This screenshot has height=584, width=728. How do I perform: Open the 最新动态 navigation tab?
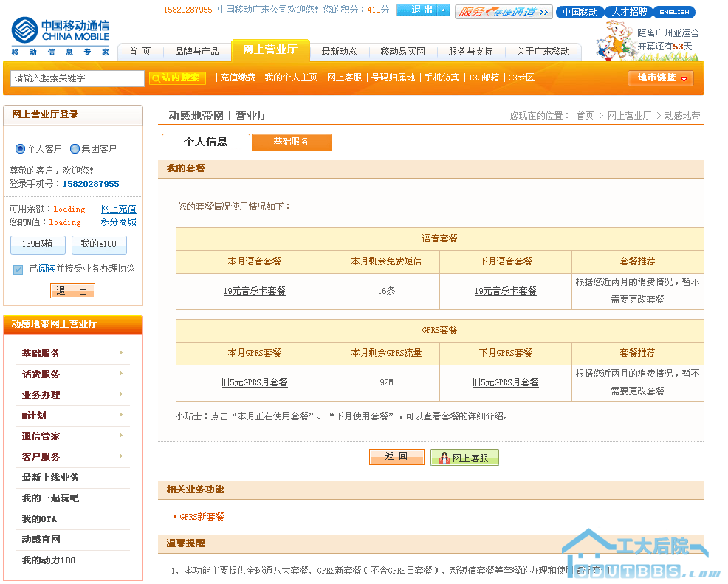point(340,52)
